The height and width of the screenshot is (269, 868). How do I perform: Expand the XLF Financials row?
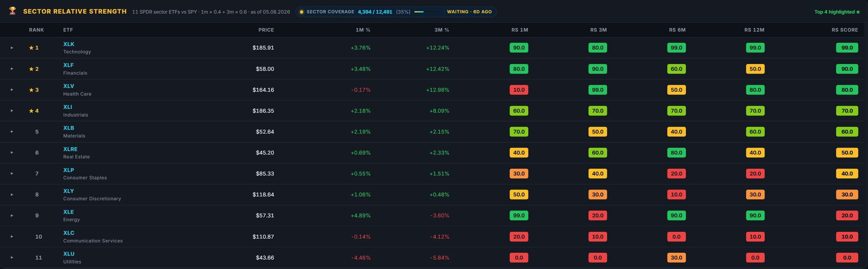12,69
